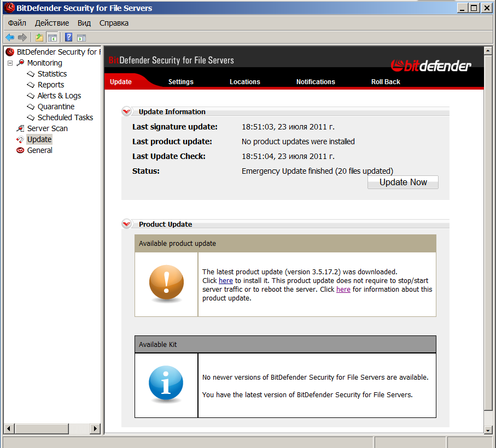Image resolution: width=496 pixels, height=448 pixels.
Task: Click the 'Available product update' header
Action: point(285,243)
